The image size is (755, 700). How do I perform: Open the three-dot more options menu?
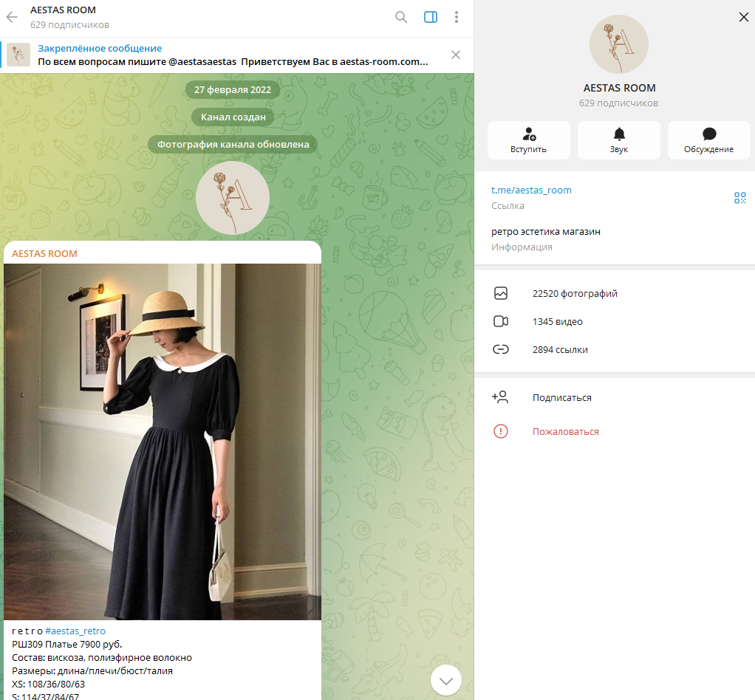point(457,17)
